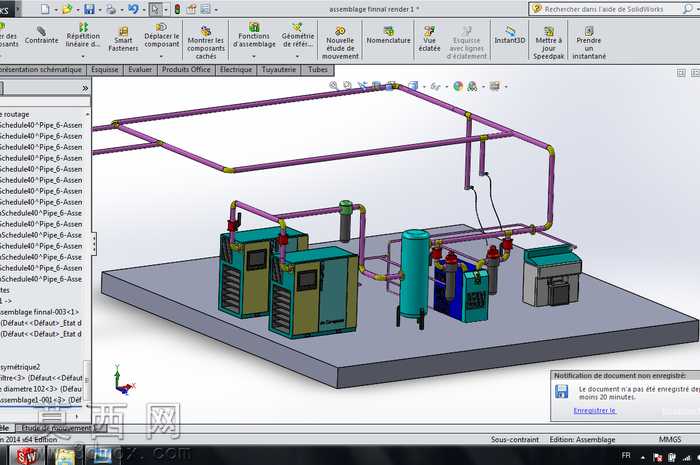
Task: Open dropdown arrow next to Save icon
Action: [x=100, y=9]
